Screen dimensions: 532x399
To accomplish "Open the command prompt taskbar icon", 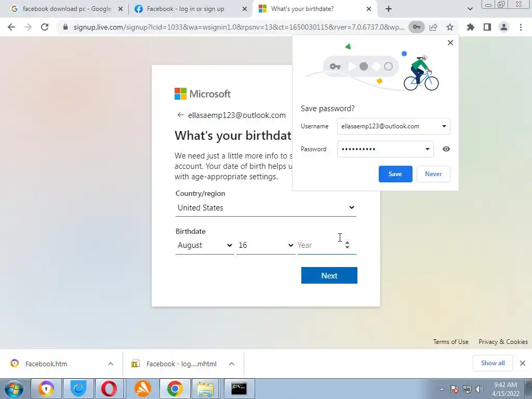I will 239,389.
